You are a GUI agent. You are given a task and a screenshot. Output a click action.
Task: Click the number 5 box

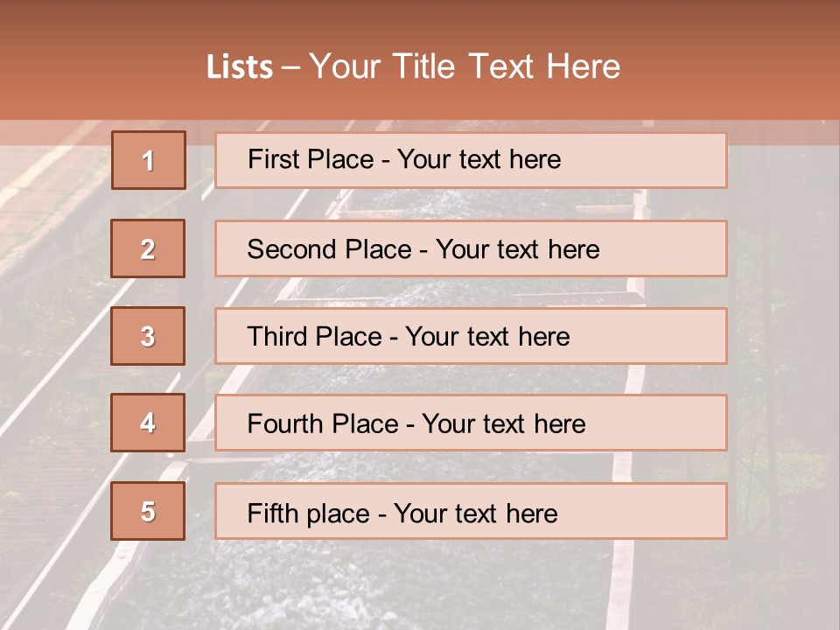(x=149, y=511)
